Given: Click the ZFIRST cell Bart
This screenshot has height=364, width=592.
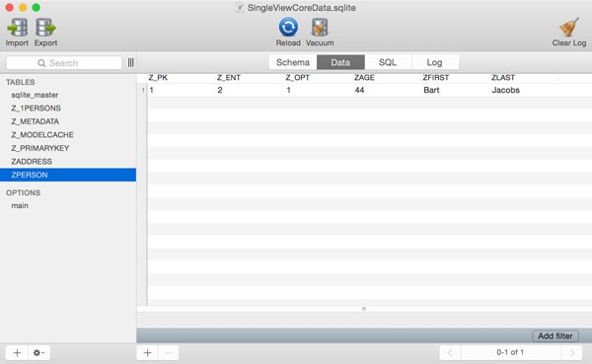Looking at the screenshot, I should pyautogui.click(x=431, y=90).
